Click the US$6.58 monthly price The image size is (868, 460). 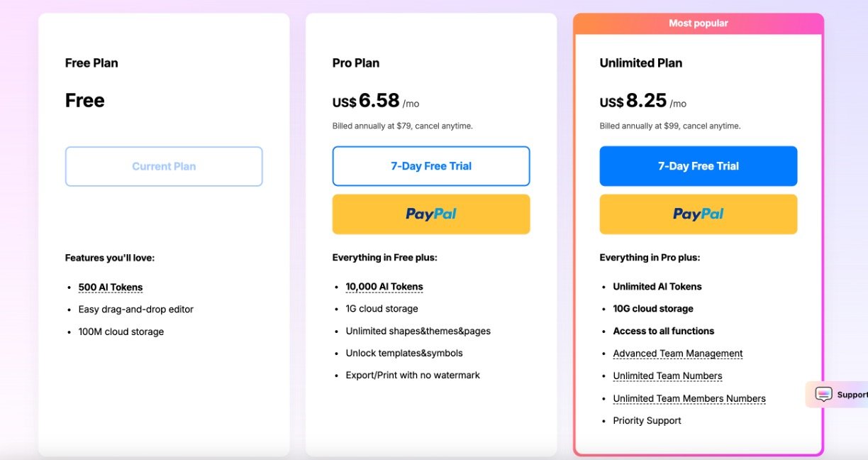[376, 102]
